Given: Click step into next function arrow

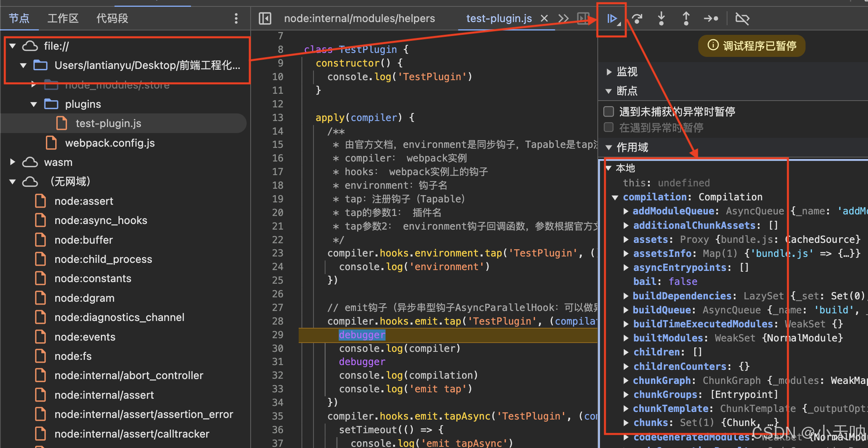Looking at the screenshot, I should click(661, 18).
